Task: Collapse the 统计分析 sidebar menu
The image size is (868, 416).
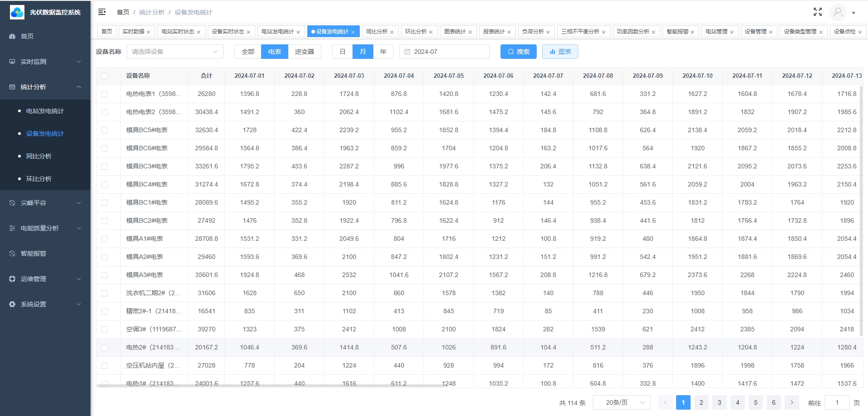Action: point(79,87)
